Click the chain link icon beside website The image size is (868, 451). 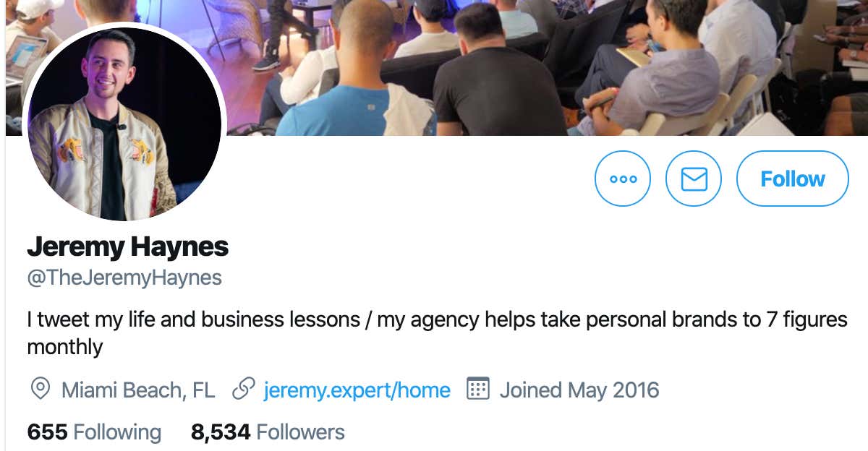click(x=243, y=390)
